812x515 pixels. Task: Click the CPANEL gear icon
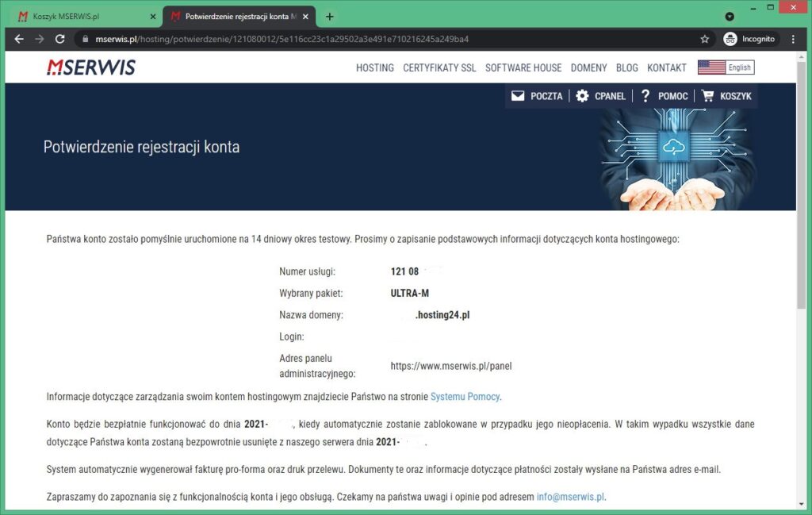(x=580, y=95)
